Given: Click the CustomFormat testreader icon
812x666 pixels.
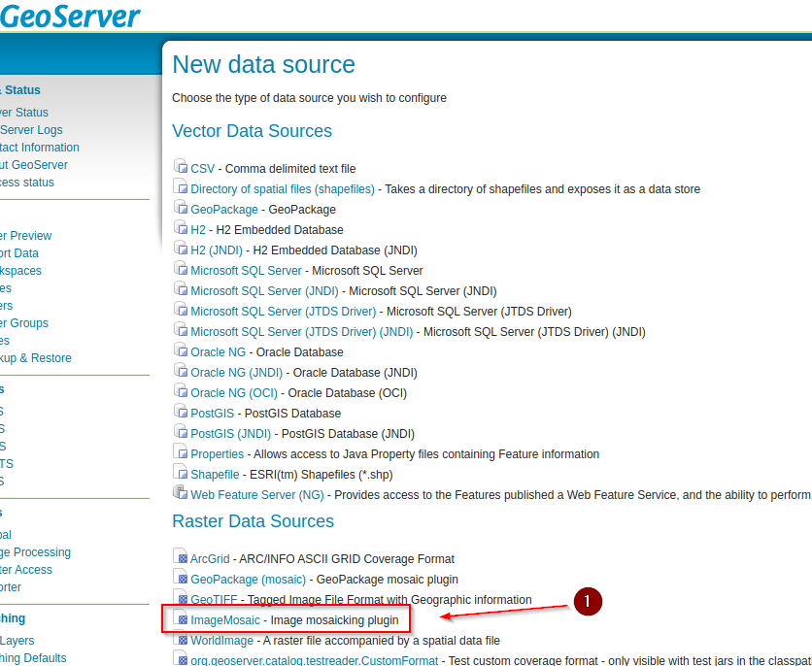Looking at the screenshot, I should [x=181, y=658].
